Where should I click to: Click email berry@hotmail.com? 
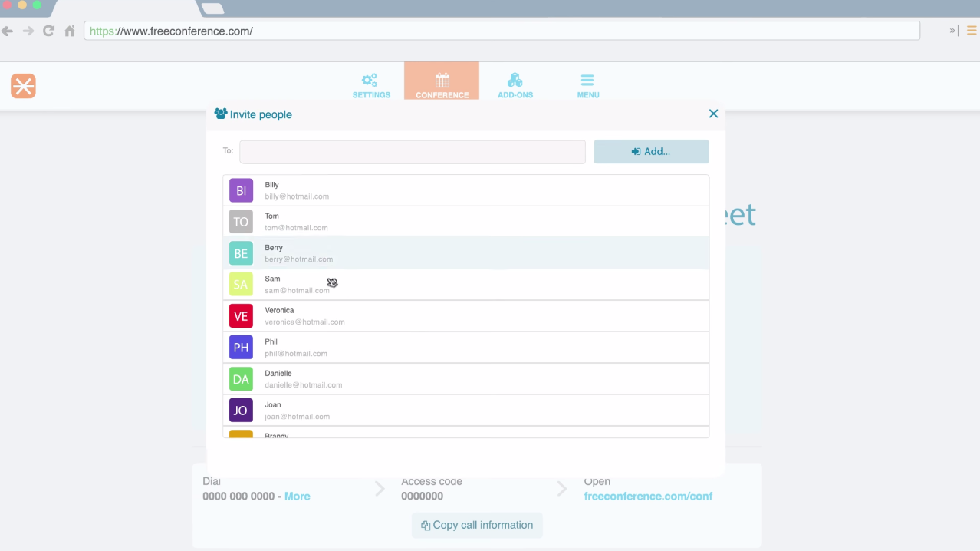point(298,259)
